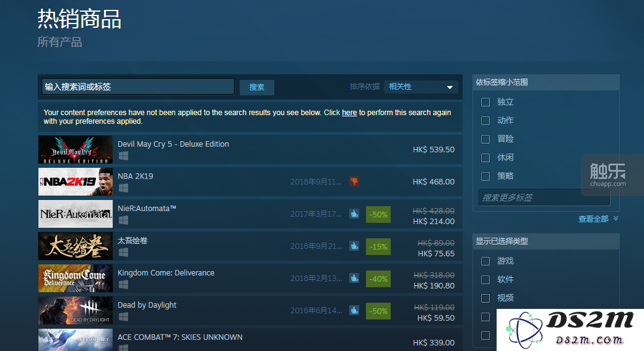Click the discounted price HK$ 214.00
The width and height of the screenshot is (644, 351).
point(433,221)
